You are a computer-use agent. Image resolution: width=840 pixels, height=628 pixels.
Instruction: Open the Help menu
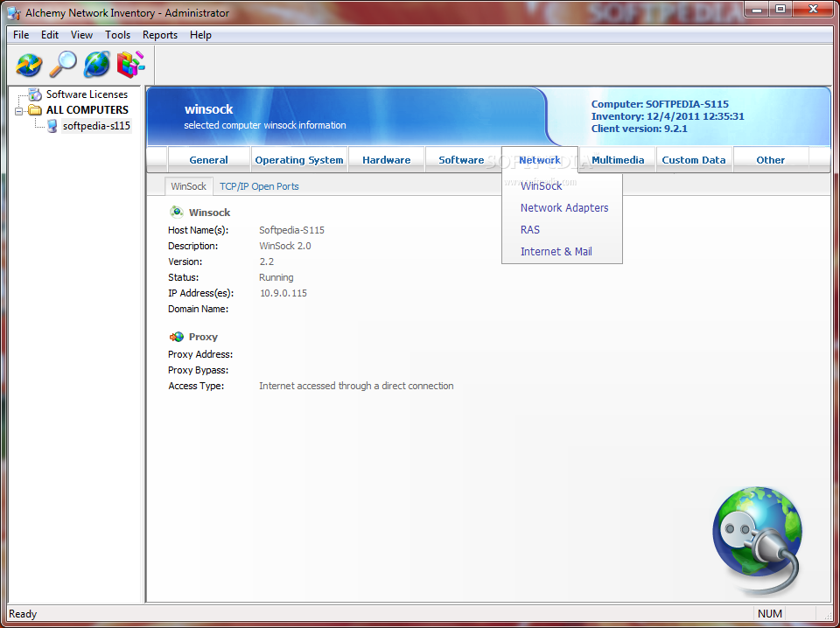pos(201,35)
